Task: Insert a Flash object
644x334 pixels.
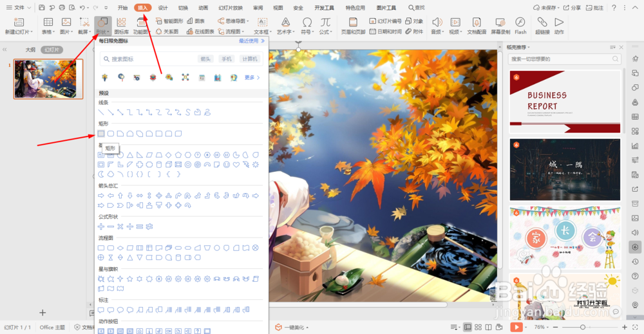Action: [520, 26]
